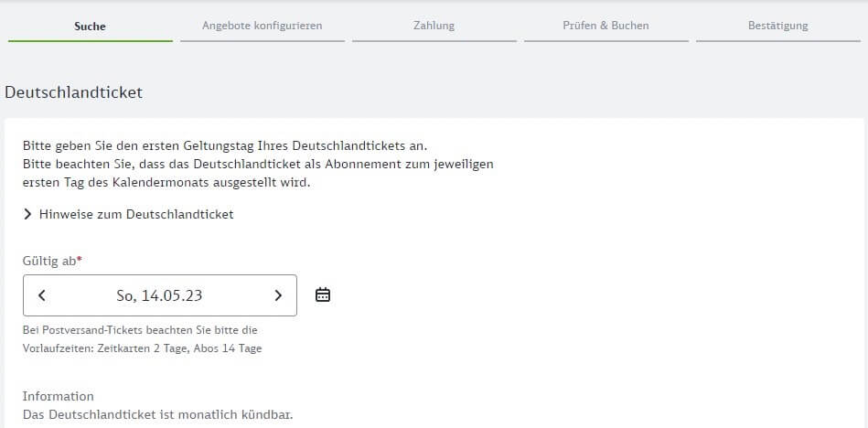Click 'Das Deutschlandticket ist monatlich kündbar.' text
Image resolution: width=868 pixels, height=428 pixels.
point(157,414)
